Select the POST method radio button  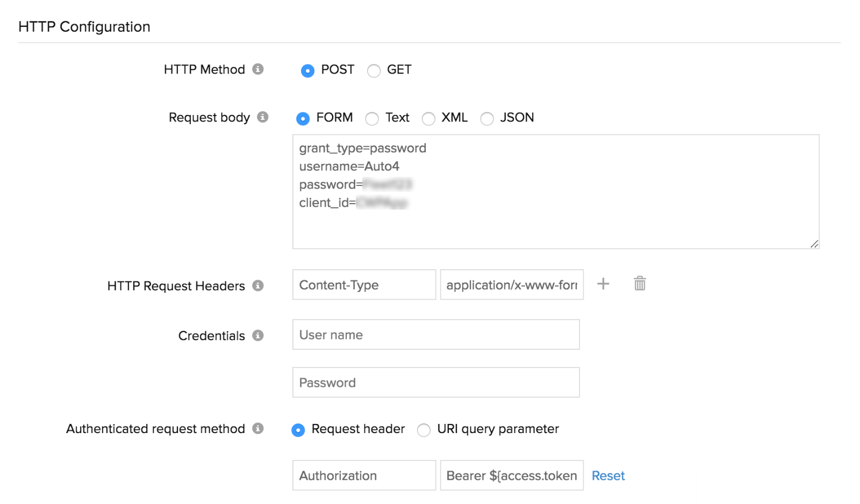307,70
